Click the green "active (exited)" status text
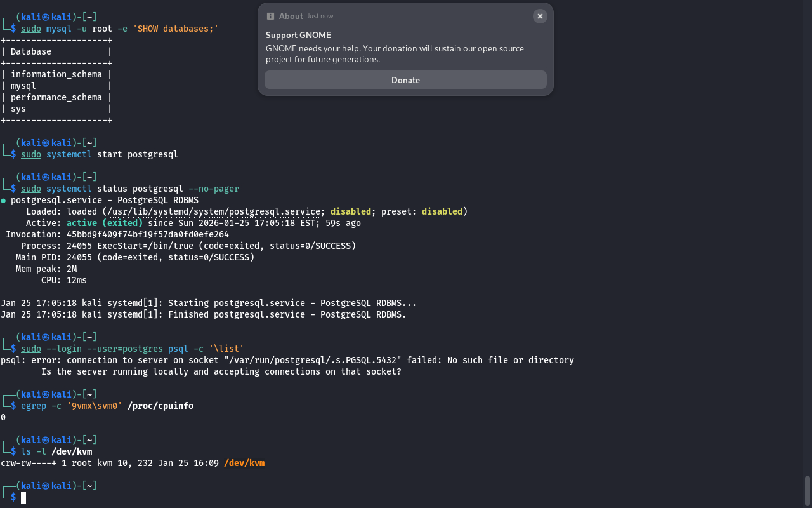 104,223
